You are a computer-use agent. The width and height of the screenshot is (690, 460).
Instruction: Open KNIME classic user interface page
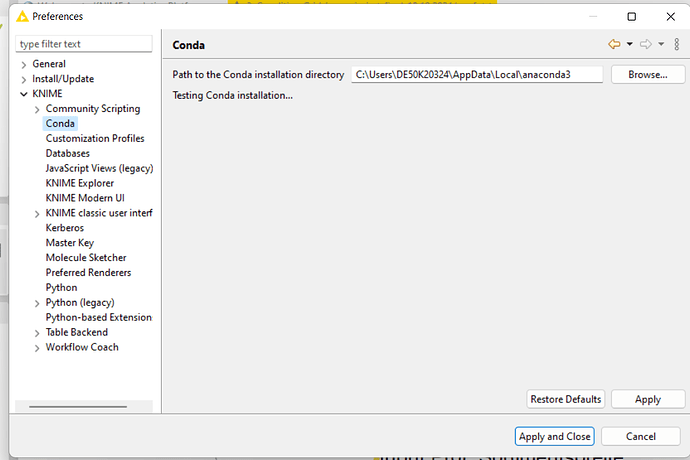pos(99,213)
